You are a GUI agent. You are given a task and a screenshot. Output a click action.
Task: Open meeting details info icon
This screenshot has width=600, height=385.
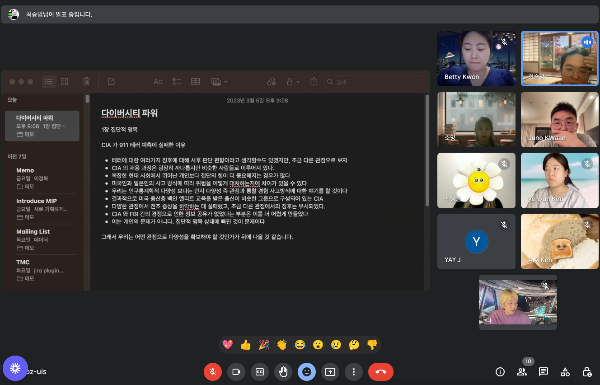click(x=500, y=372)
